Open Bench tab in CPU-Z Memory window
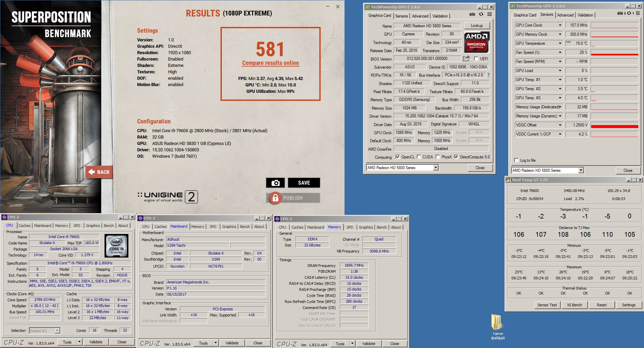The height and width of the screenshot is (348, 644). [x=381, y=227]
